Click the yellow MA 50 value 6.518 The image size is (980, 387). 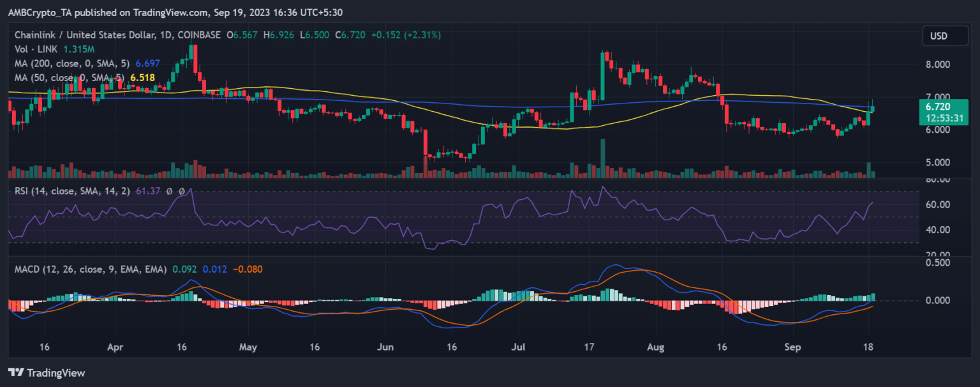(142, 77)
